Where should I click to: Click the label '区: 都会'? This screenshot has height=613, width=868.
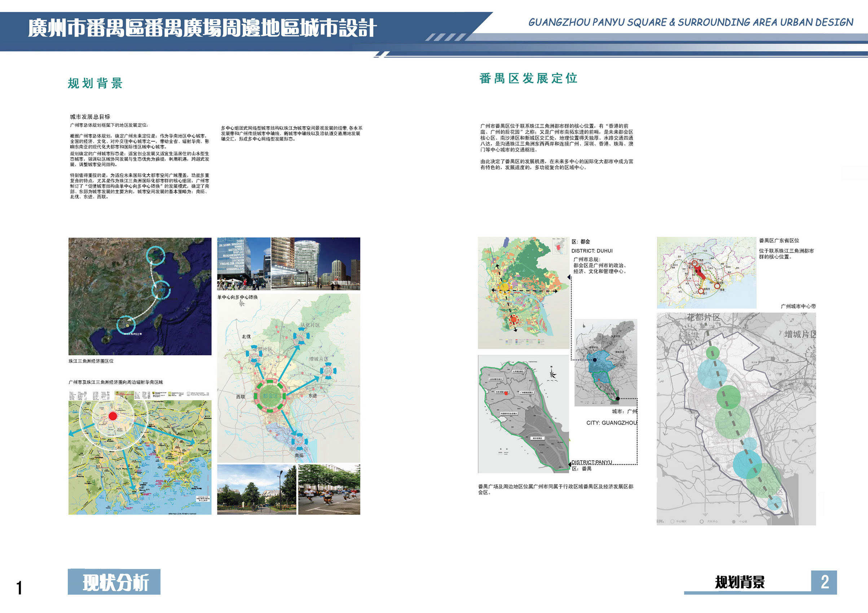[581, 241]
